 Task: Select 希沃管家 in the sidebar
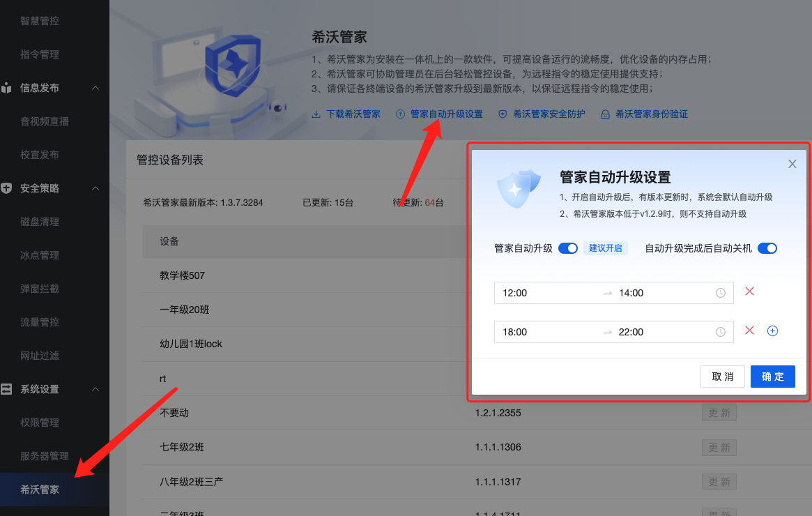coord(54,490)
